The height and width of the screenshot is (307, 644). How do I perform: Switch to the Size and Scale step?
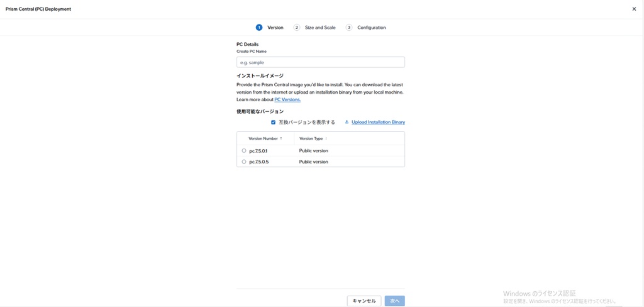[x=320, y=28]
